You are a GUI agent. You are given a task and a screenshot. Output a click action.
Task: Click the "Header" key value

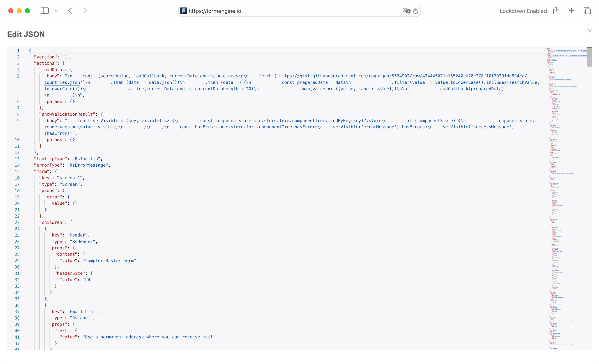77,235
